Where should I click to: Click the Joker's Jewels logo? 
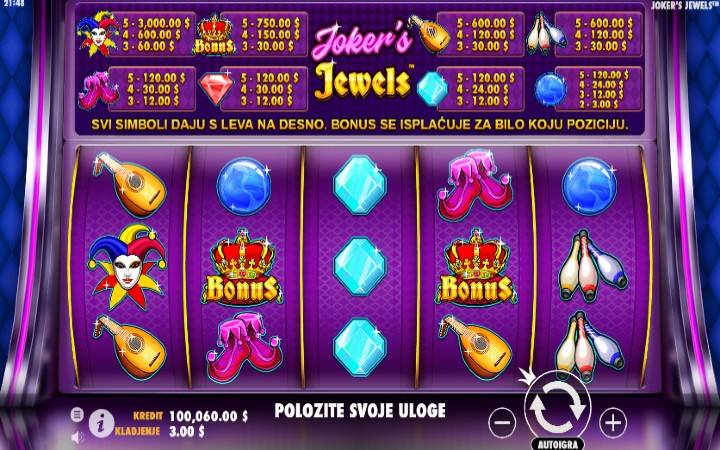(x=362, y=61)
